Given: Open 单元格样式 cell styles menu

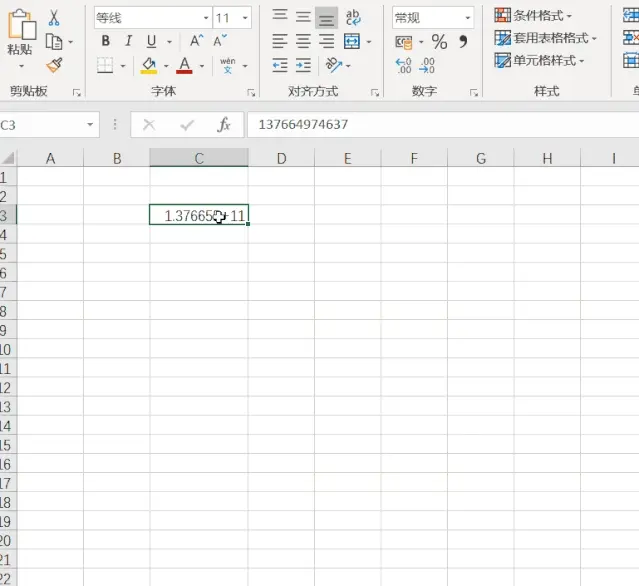Looking at the screenshot, I should (540, 60).
